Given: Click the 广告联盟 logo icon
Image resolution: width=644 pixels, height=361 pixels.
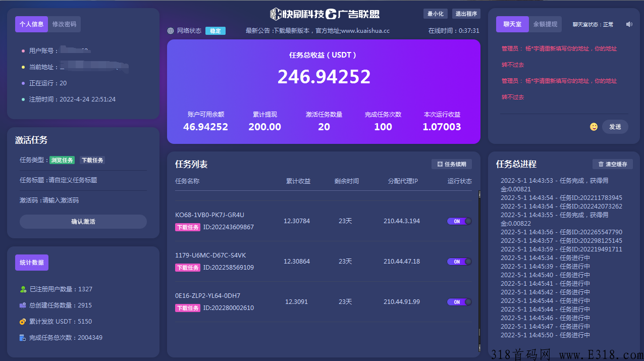Looking at the screenshot, I should point(331,14).
